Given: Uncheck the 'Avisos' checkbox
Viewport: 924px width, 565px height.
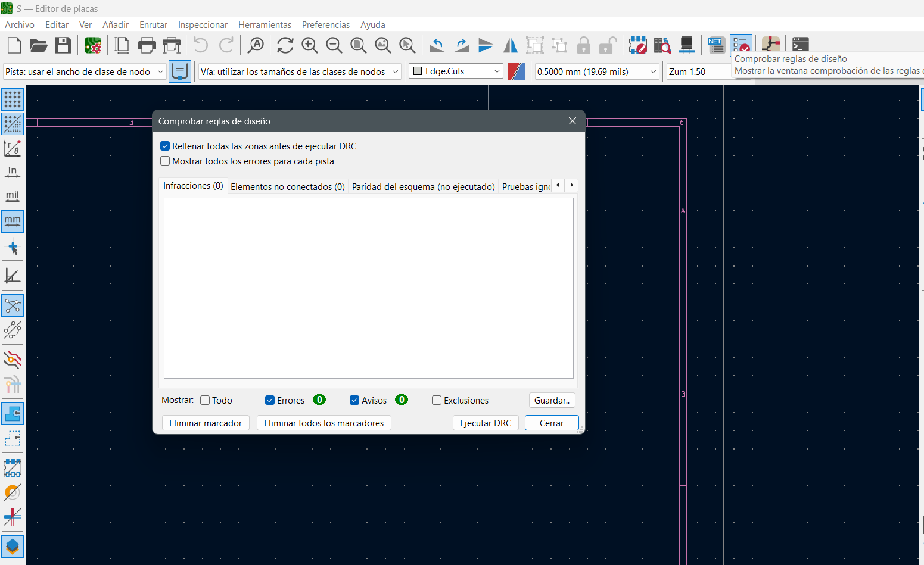Looking at the screenshot, I should click(x=354, y=400).
